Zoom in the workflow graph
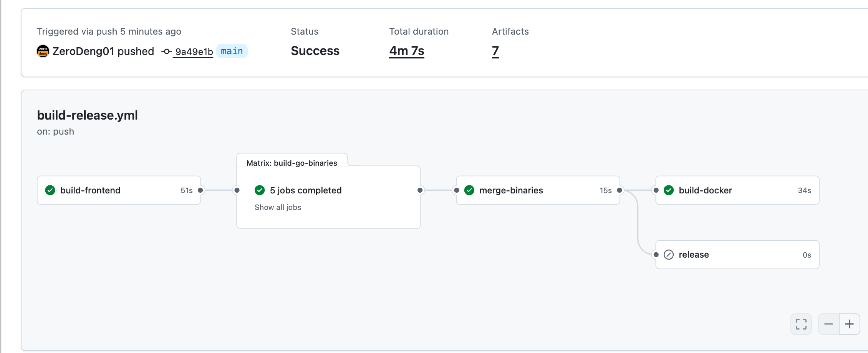This screenshot has height=353, width=868. (x=850, y=324)
